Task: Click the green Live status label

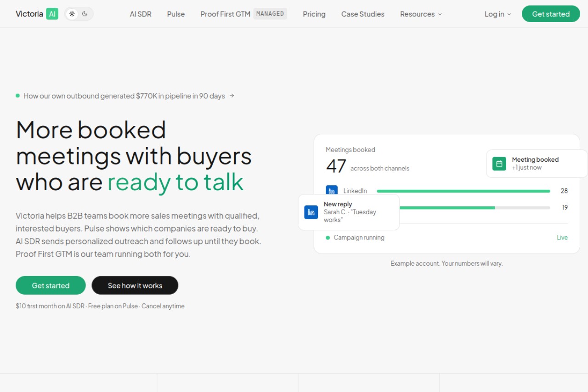Action: tap(562, 238)
